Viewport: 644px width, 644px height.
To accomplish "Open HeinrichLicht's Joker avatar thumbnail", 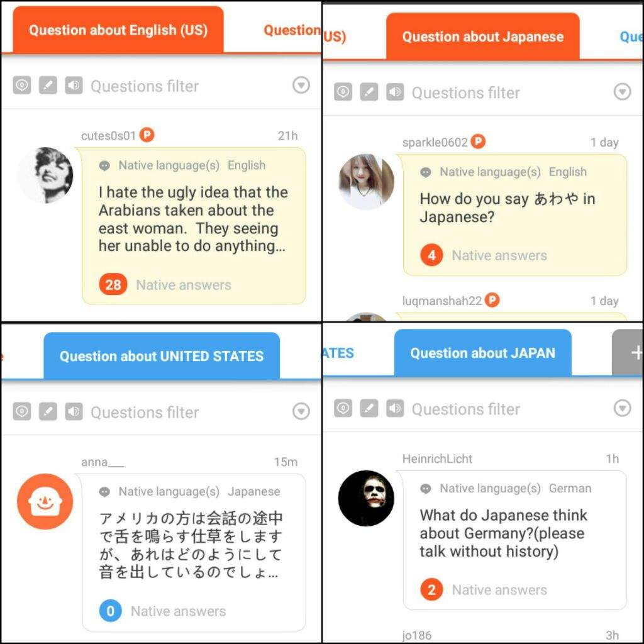I will tap(366, 498).
